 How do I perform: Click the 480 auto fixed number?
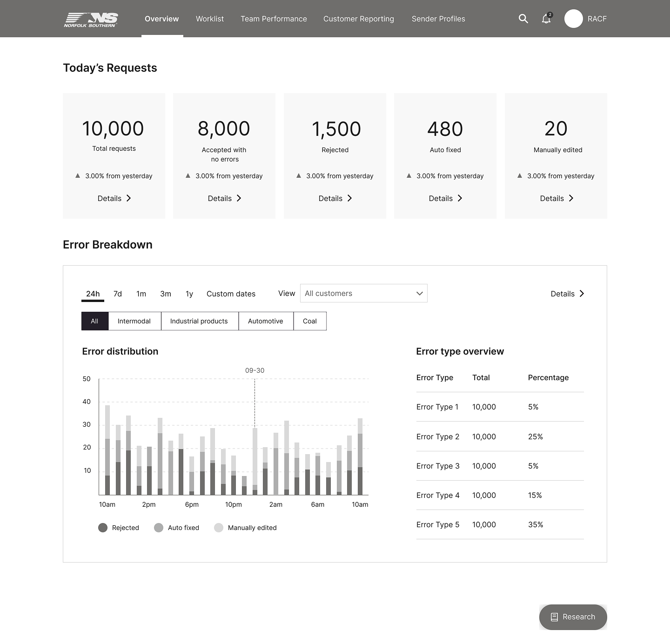(445, 129)
